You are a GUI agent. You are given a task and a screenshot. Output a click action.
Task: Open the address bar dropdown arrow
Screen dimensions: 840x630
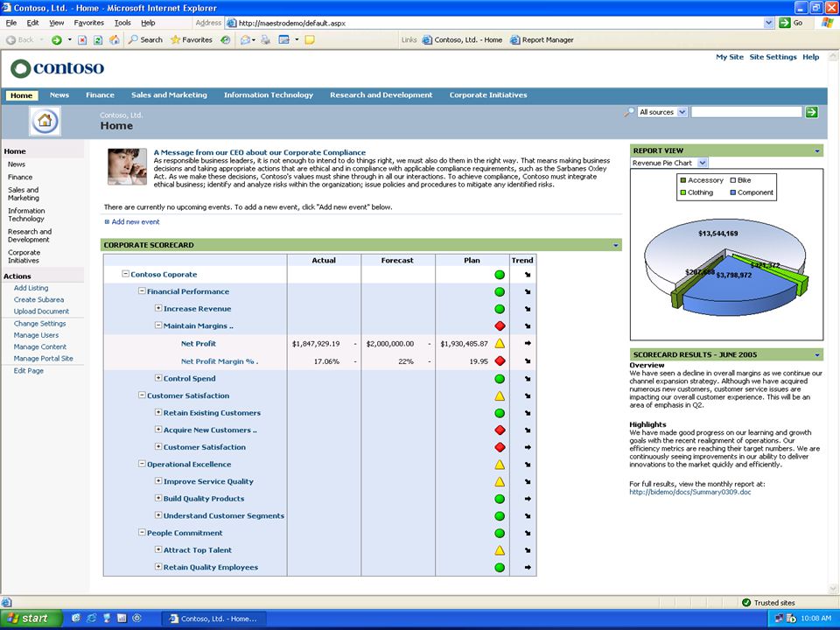(769, 23)
